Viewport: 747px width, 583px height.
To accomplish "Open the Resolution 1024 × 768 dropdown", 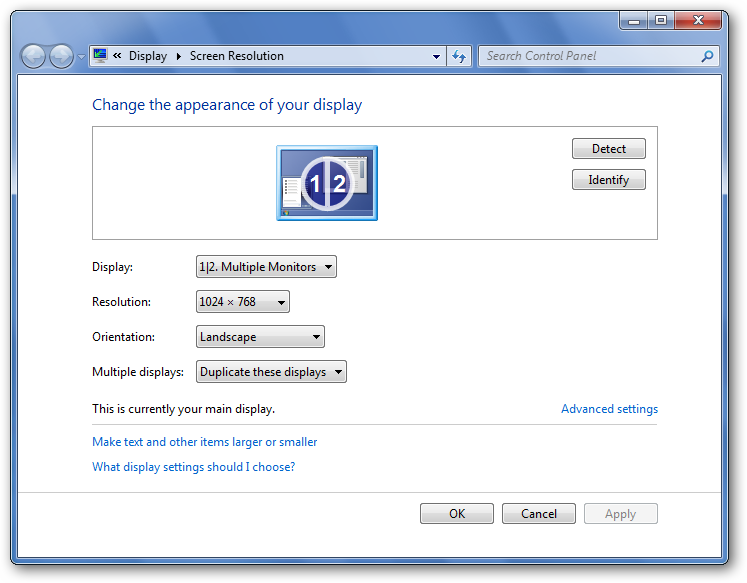I will pos(242,302).
